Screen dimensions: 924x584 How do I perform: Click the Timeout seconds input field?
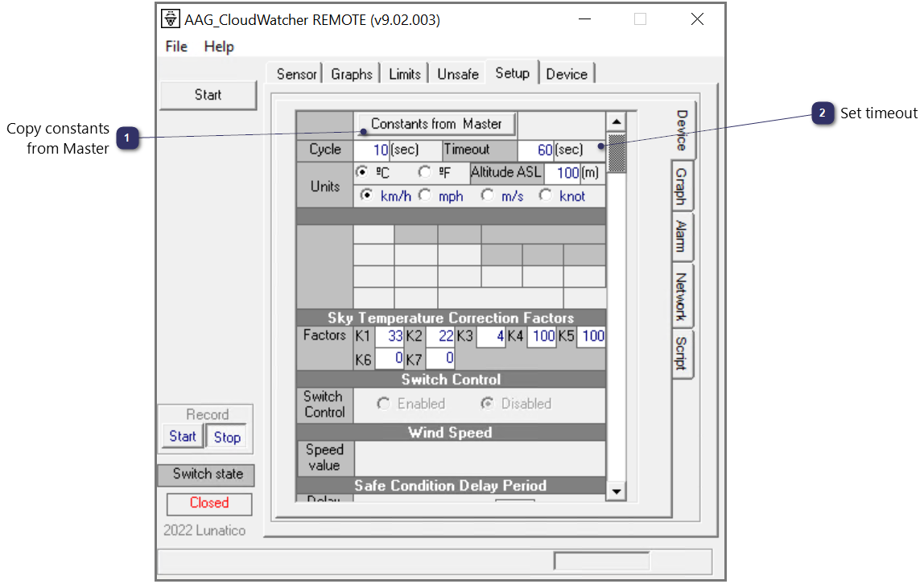click(x=536, y=150)
